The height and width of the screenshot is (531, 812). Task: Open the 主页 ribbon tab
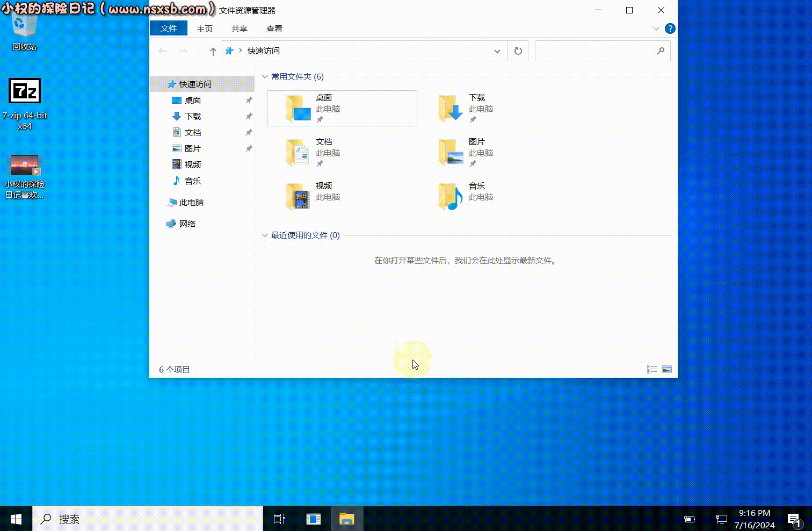pos(205,28)
